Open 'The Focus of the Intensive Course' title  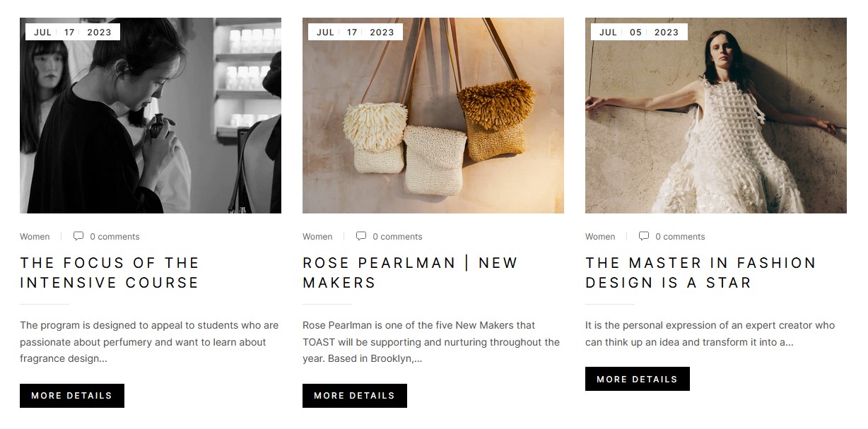point(110,273)
